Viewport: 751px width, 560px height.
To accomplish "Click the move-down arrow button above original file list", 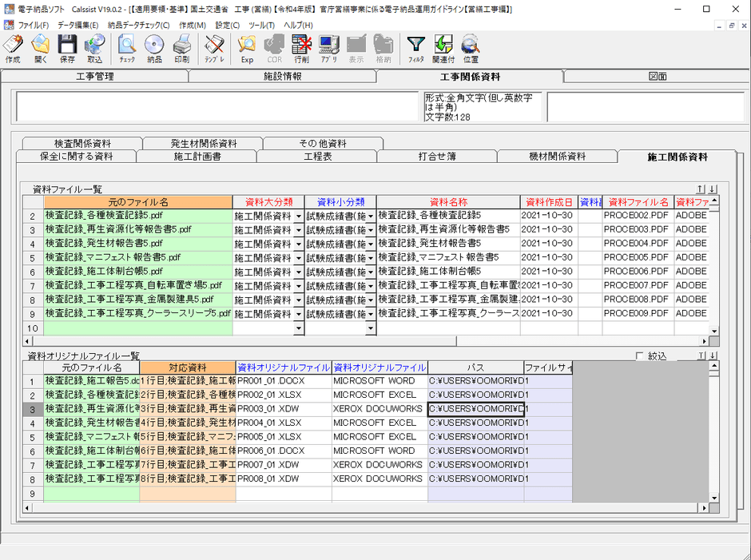I will point(713,356).
